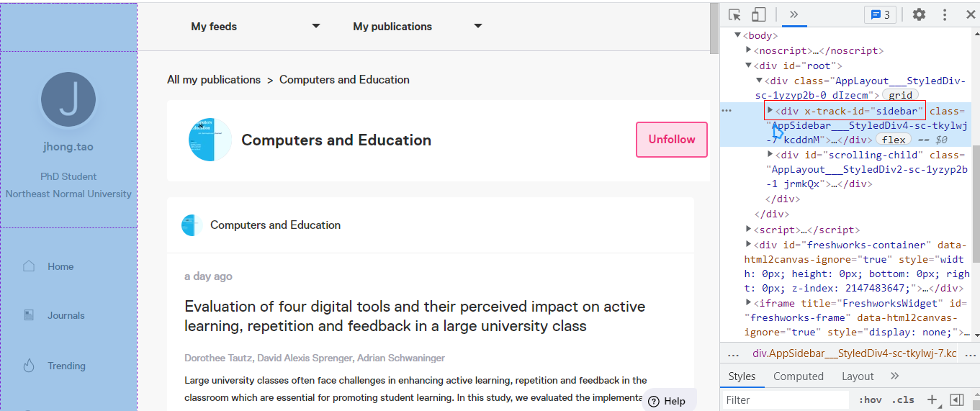Click the styles Filter input field

pos(785,399)
